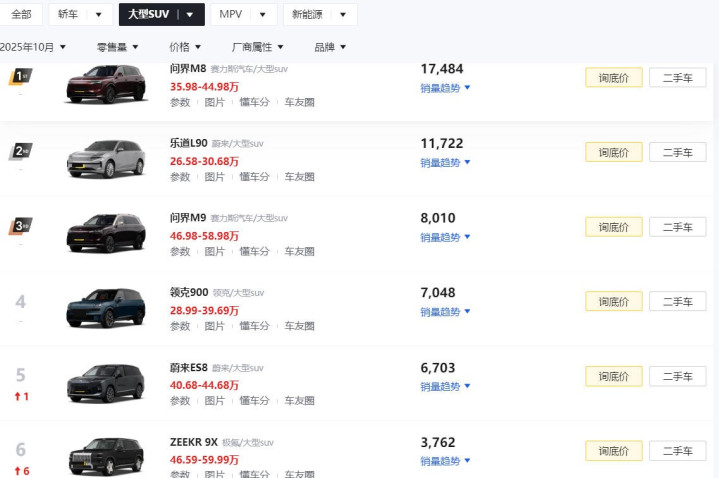Expand 销量趋势 for 乐道L90
Image resolution: width=719 pixels, height=478 pixels.
point(445,162)
